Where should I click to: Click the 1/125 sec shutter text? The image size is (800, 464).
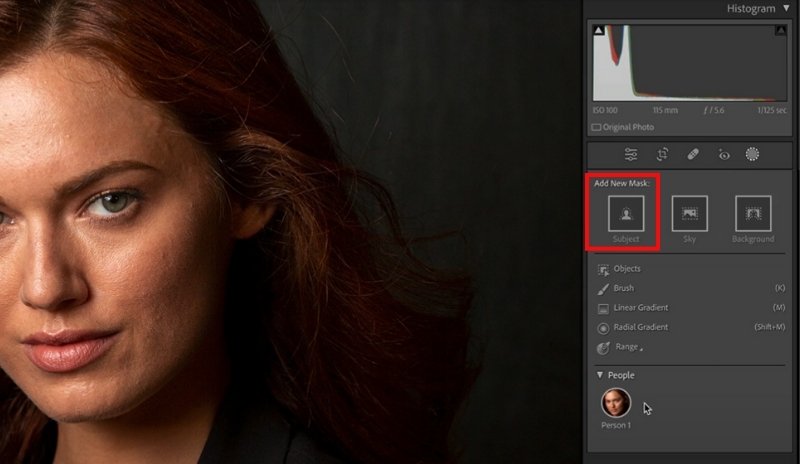(771, 110)
